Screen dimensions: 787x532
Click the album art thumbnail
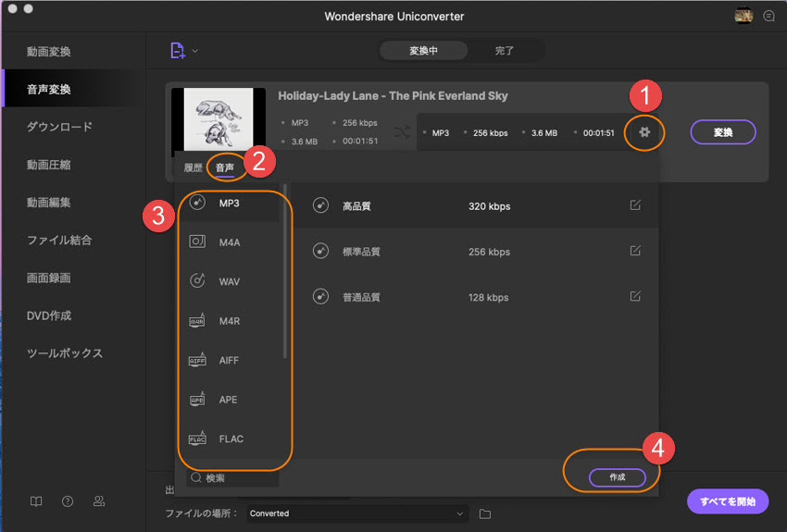coord(219,119)
